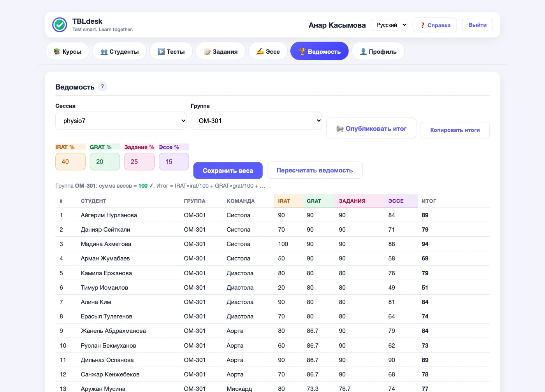Image resolution: width=545 pixels, height=392 pixels.
Task: Select student name Мадина Ахметова
Action: (106, 244)
